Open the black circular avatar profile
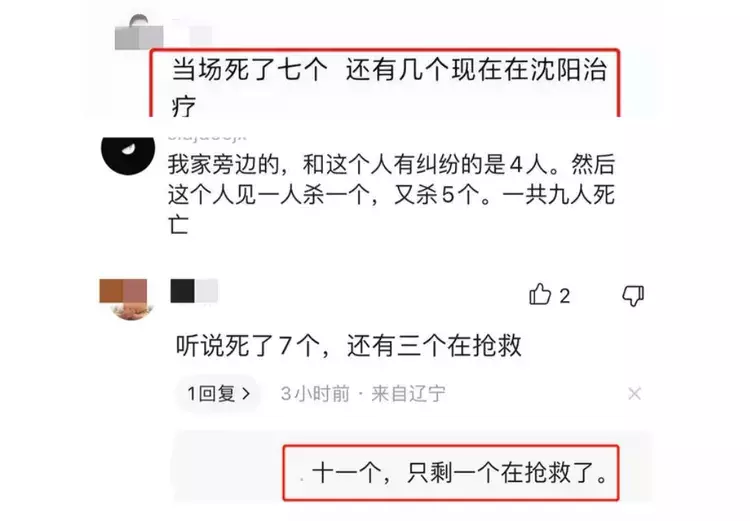Image resolution: width=750 pixels, height=521 pixels. click(128, 154)
